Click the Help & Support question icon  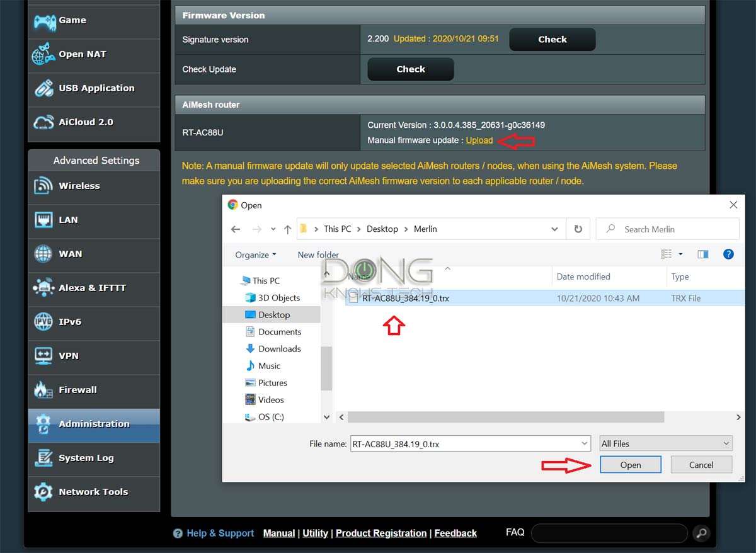[178, 533]
